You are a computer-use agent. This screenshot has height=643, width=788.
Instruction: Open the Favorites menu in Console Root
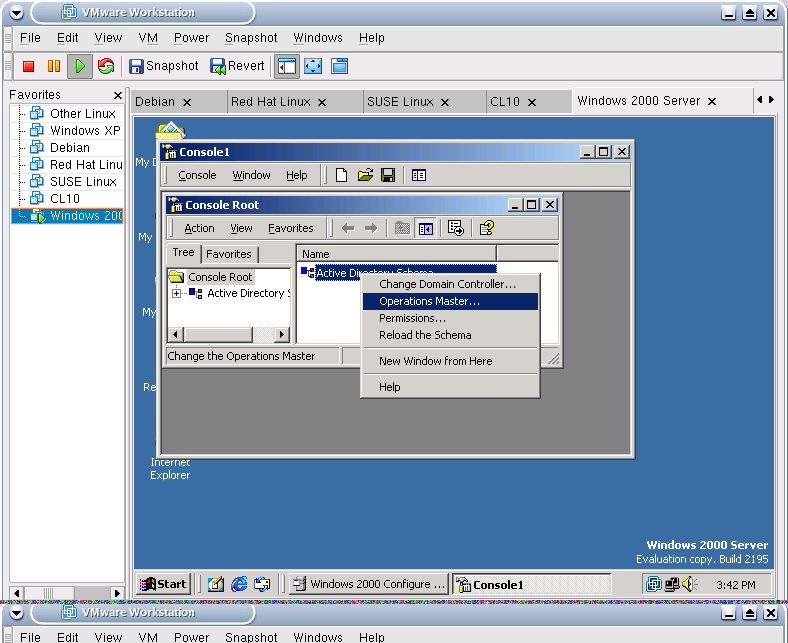(x=290, y=228)
